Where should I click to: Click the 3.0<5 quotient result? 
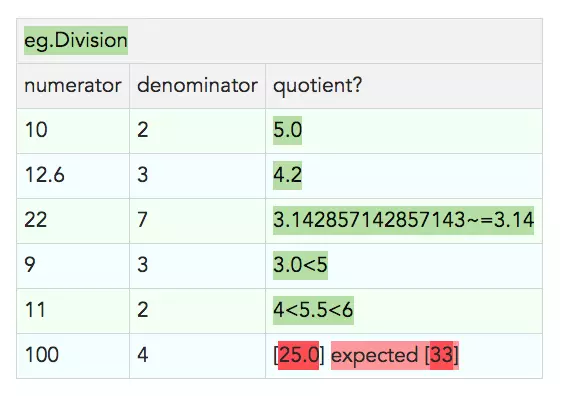tap(300, 265)
